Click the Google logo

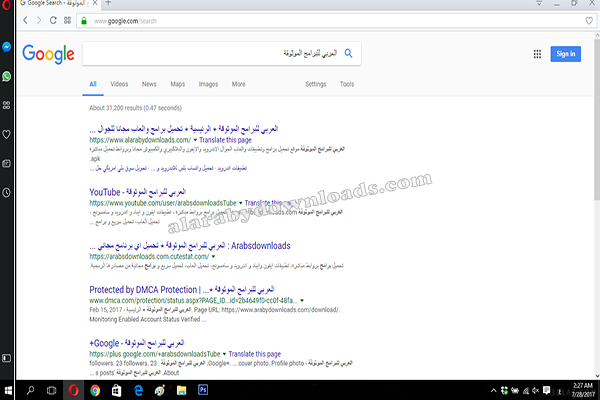pos(48,54)
